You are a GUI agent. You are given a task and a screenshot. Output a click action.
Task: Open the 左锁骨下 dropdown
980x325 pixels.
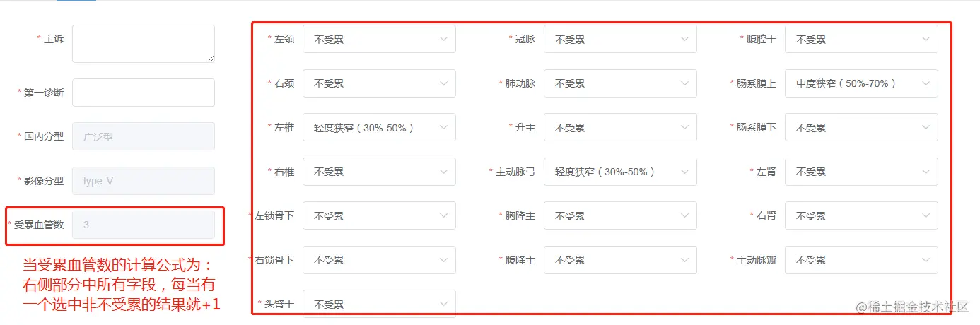tap(379, 215)
